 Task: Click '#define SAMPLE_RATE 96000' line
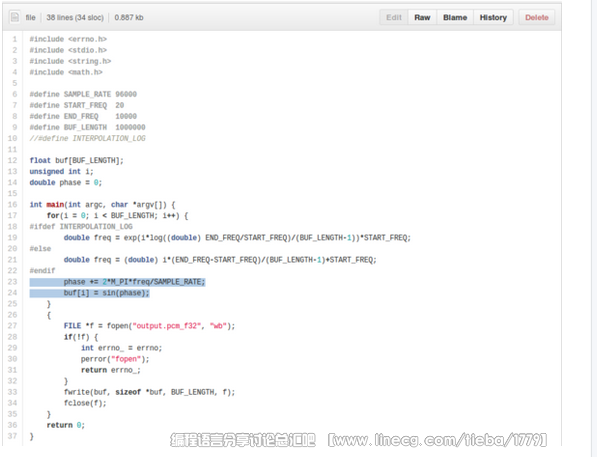(x=83, y=94)
